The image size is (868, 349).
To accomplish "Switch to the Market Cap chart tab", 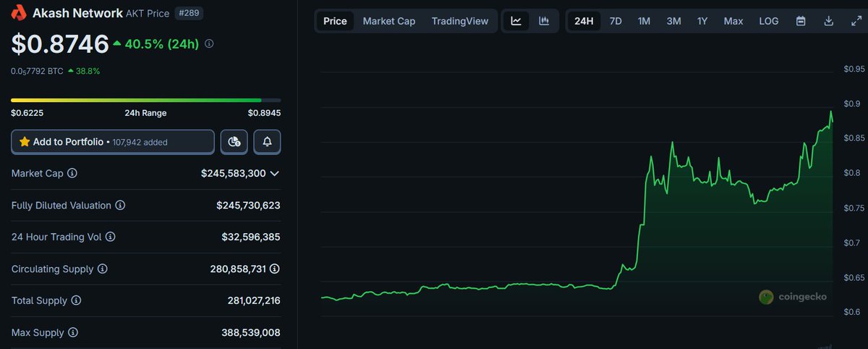I will pyautogui.click(x=389, y=21).
